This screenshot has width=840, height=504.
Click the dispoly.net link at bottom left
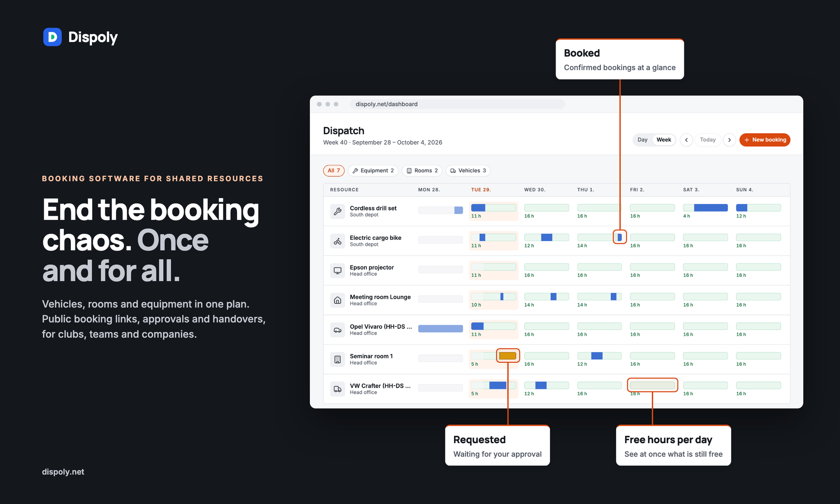click(63, 472)
